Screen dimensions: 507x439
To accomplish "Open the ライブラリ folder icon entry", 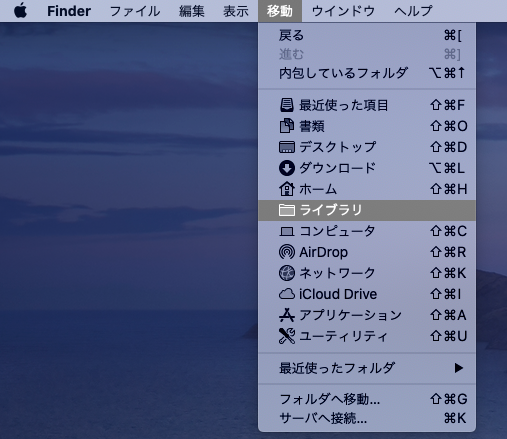I will 287,210.
